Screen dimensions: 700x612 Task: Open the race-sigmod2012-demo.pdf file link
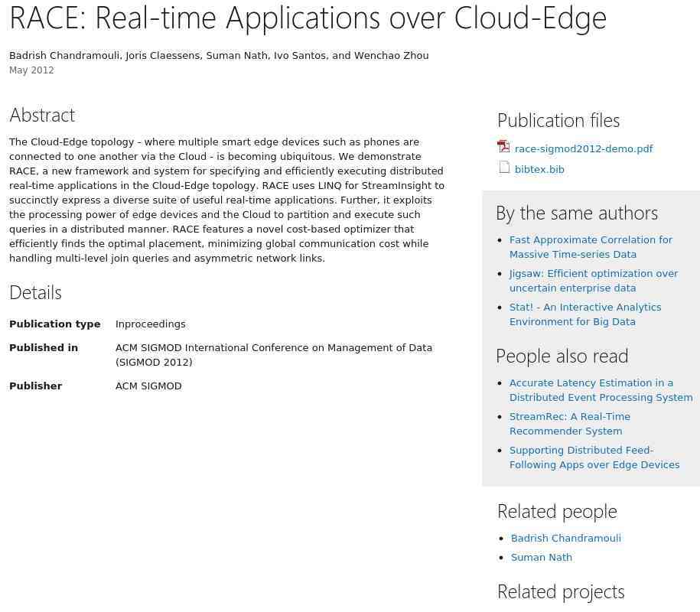tap(584, 148)
